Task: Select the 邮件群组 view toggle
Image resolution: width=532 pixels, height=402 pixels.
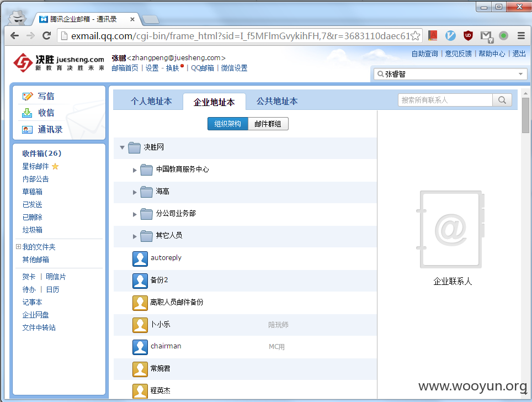Action: [268, 124]
